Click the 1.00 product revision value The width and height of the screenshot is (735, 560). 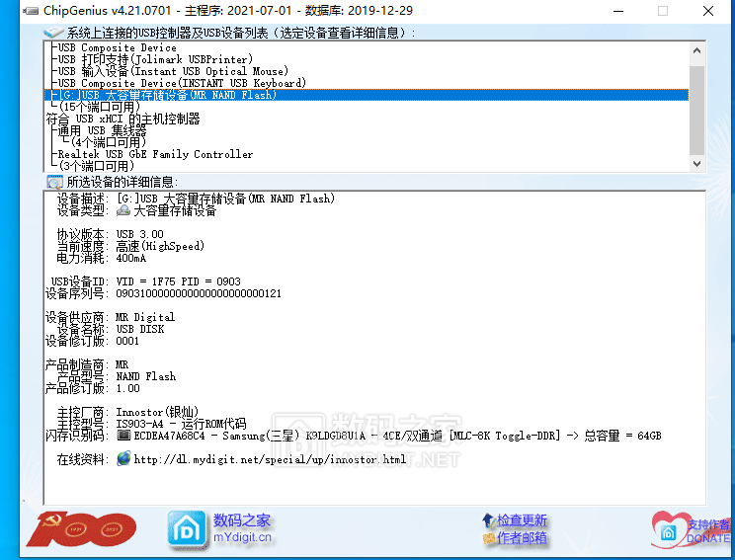pos(127,388)
